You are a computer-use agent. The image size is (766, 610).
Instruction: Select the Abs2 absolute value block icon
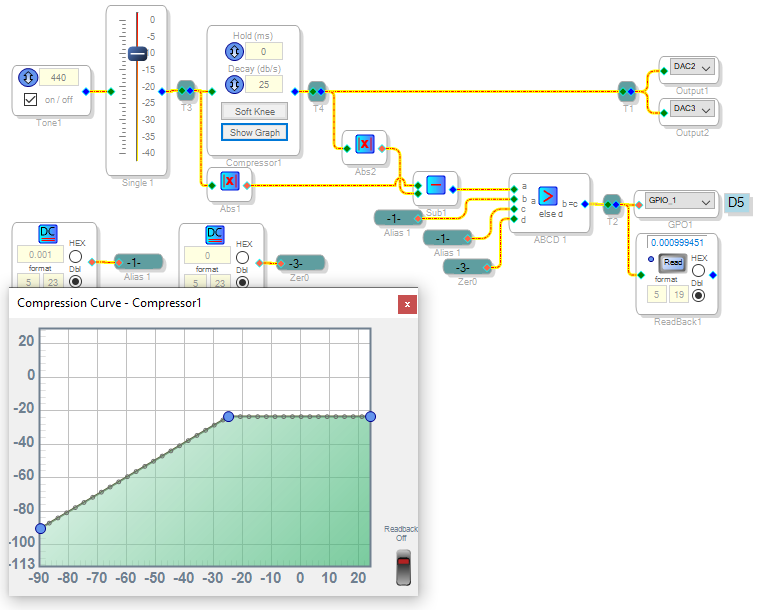[x=365, y=144]
